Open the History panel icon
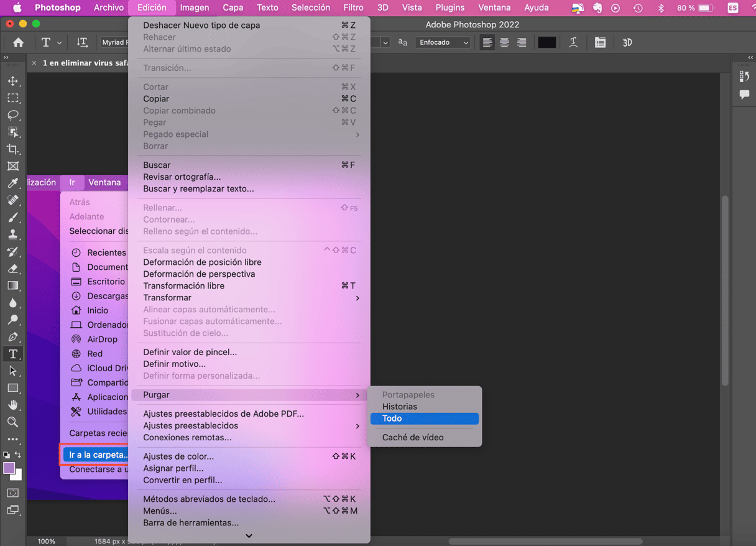 tap(744, 76)
